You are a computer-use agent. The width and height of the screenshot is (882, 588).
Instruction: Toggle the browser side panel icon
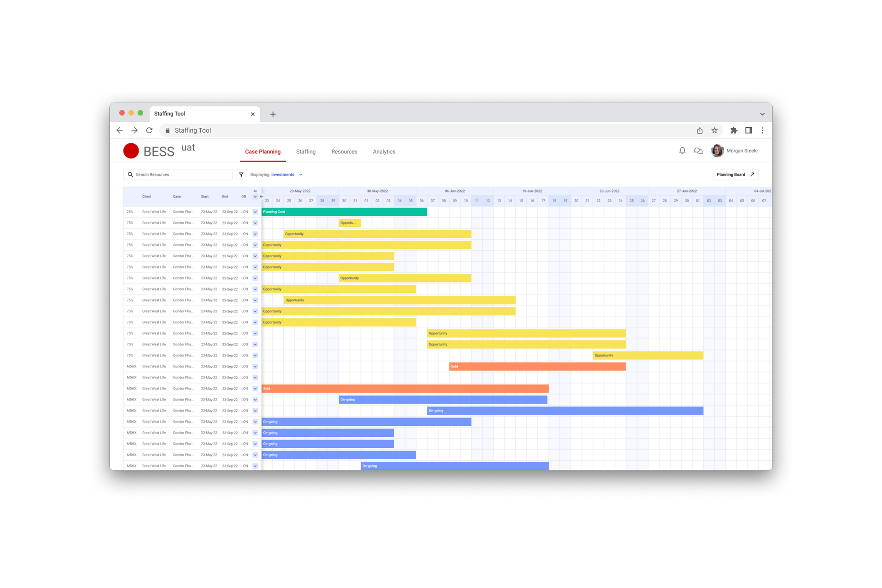click(748, 131)
